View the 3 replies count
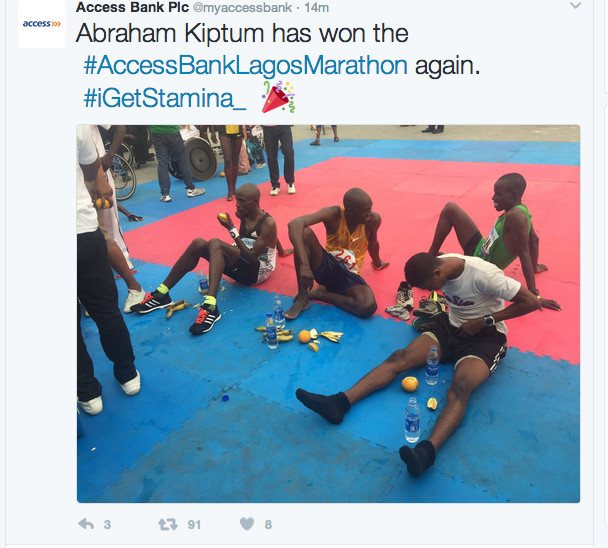The height and width of the screenshot is (548, 608). pyautogui.click(x=107, y=525)
